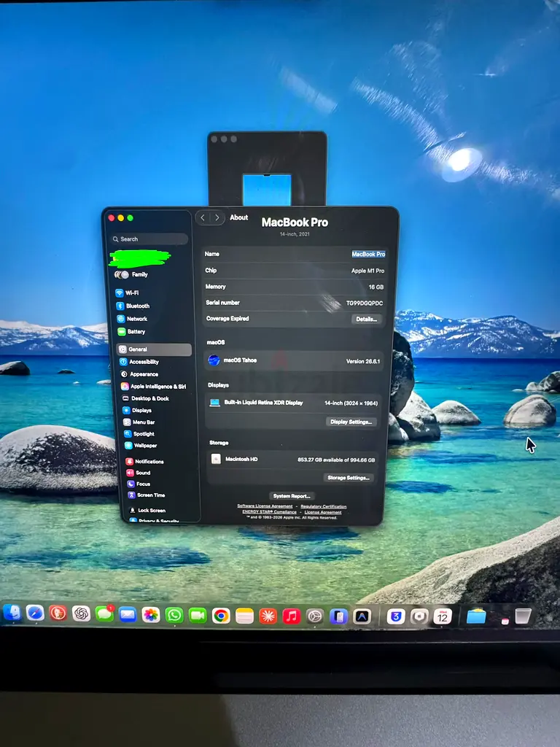Open the License Agreement link
Screen dimensions: 560x747
(x=323, y=512)
